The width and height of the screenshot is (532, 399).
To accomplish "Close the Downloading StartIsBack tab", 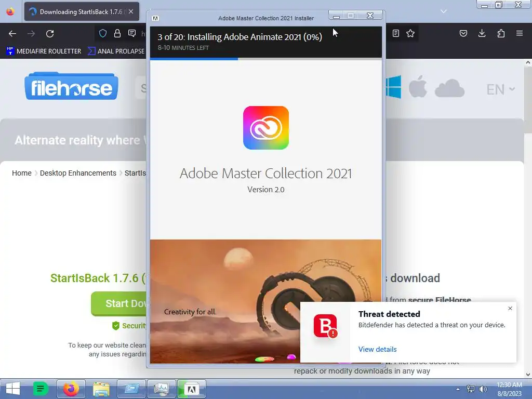I will [131, 11].
